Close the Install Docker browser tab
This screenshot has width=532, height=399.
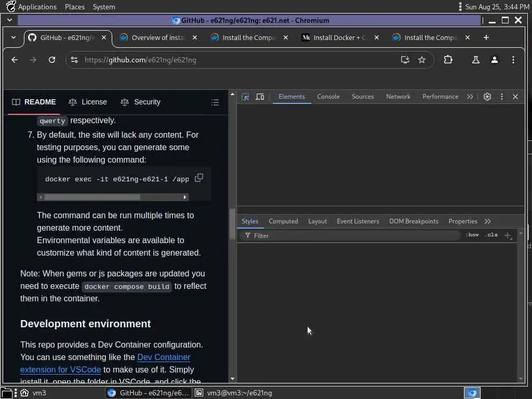(376, 37)
